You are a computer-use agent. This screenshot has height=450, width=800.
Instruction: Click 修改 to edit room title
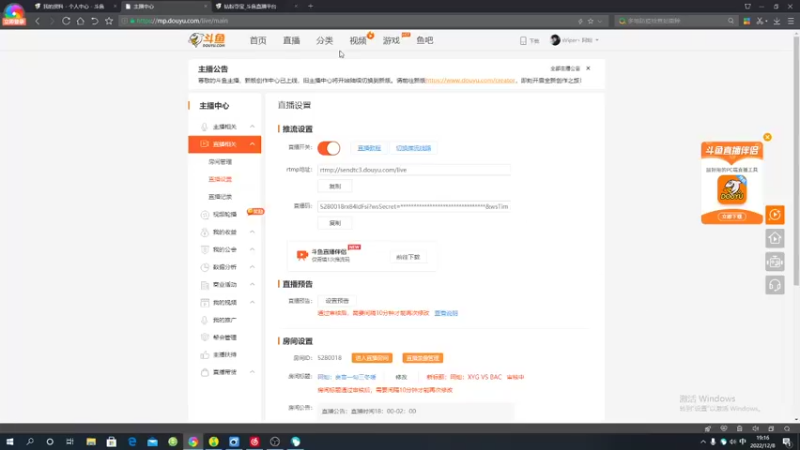[401, 377]
